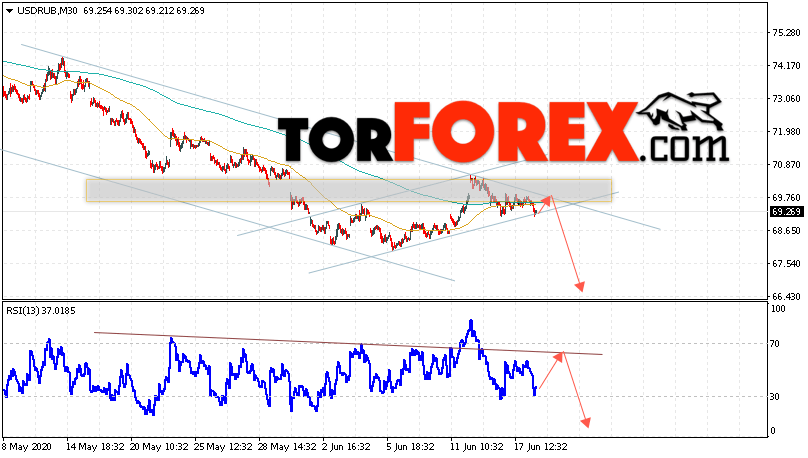This screenshot has height=458, width=808.
Task: Click the USDRUB,M30 symbol title
Action: point(47,11)
